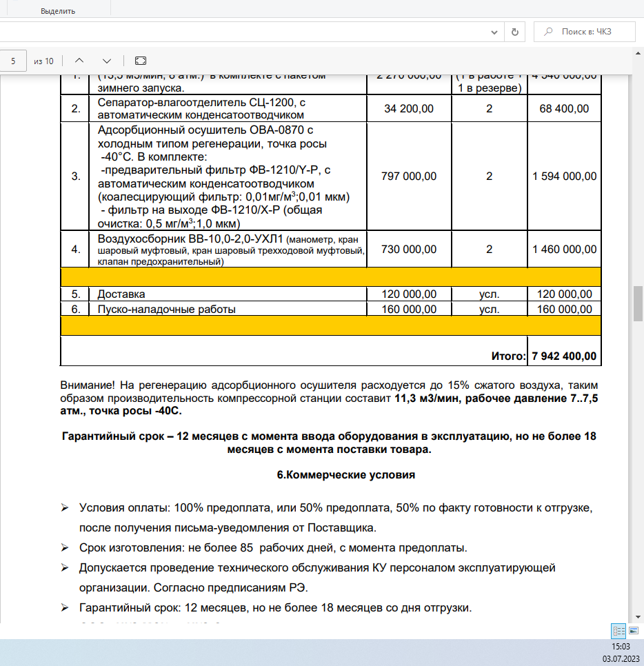The image size is (644, 666).
Task: Open the address bar history dropdown
Action: coord(494,32)
